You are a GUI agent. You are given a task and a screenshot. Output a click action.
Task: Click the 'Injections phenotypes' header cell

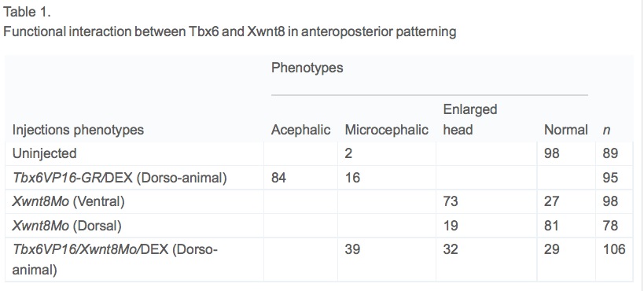pos(78,130)
